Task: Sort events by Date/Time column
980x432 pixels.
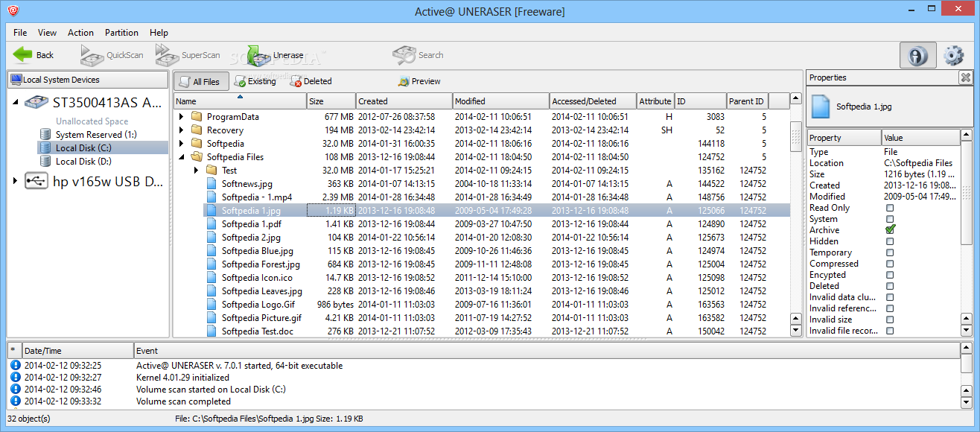Action: pos(77,351)
